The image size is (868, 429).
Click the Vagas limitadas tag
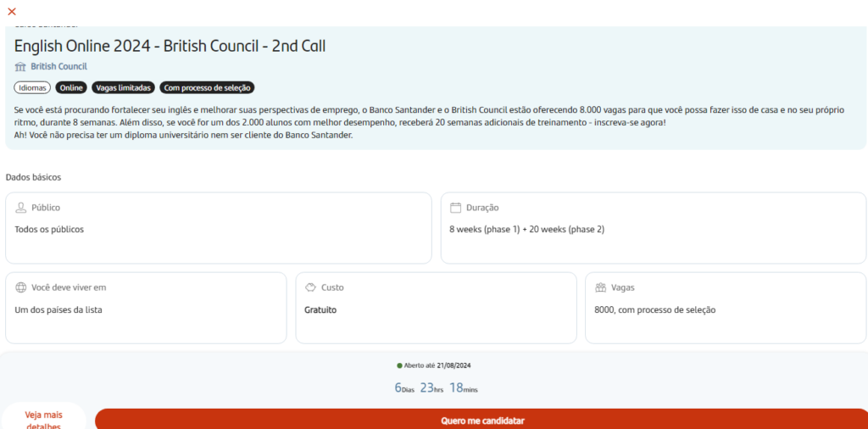[x=124, y=87]
